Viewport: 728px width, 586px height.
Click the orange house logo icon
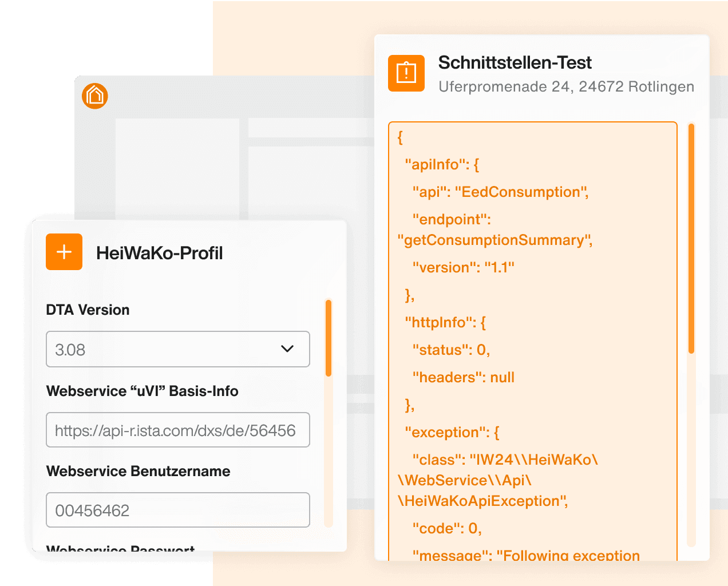click(x=95, y=96)
